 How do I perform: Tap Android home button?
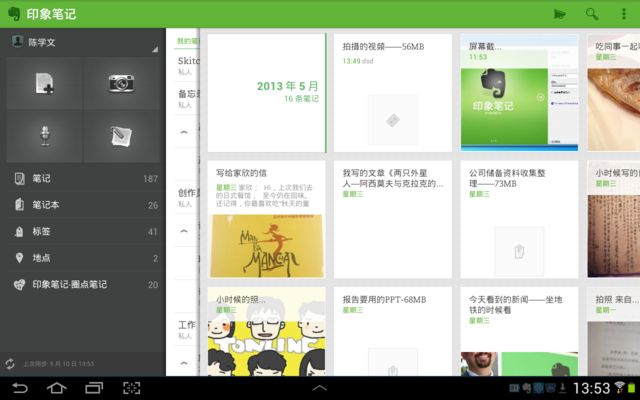pos(56,388)
